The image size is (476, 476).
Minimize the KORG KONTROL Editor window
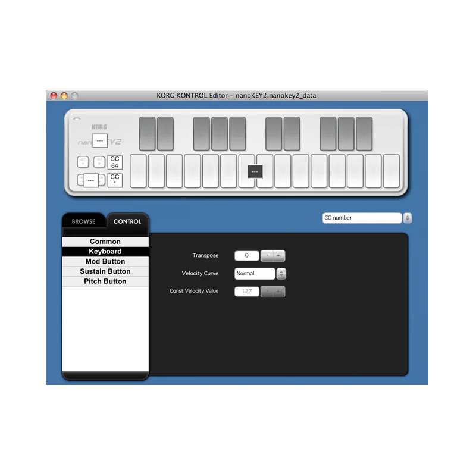click(x=64, y=96)
